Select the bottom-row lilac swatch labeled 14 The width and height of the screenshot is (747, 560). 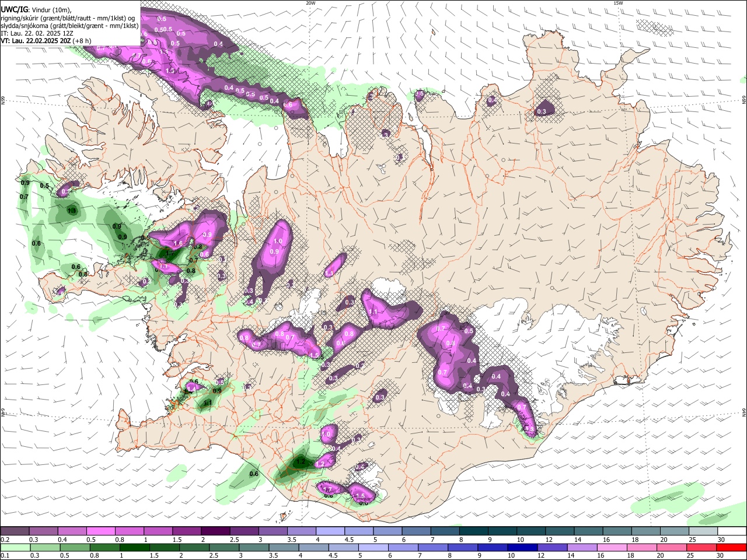coord(582,547)
